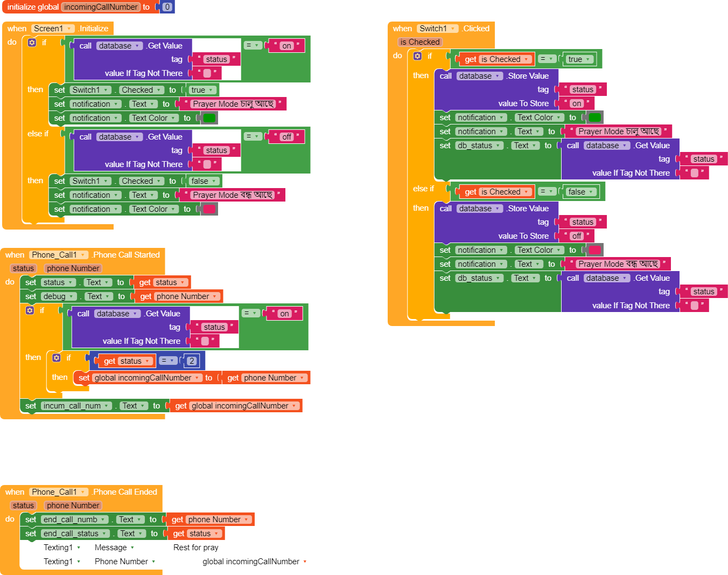Open get phone Number dropdown in set debug.Text
The height and width of the screenshot is (575, 728).
click(187, 296)
